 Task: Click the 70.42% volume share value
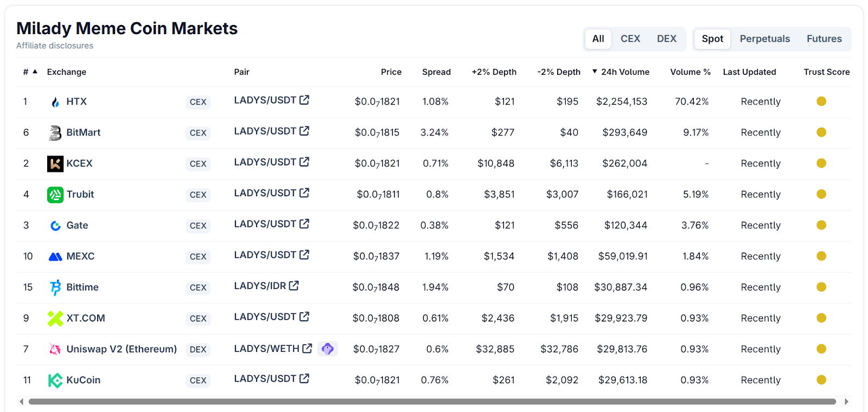pos(692,101)
